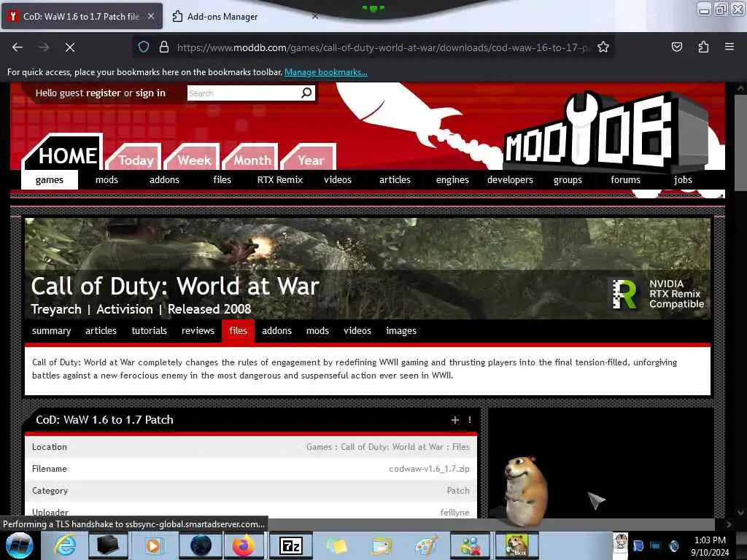Bookmark this page with the star icon
Viewport: 747px width, 560px height.
[603, 47]
